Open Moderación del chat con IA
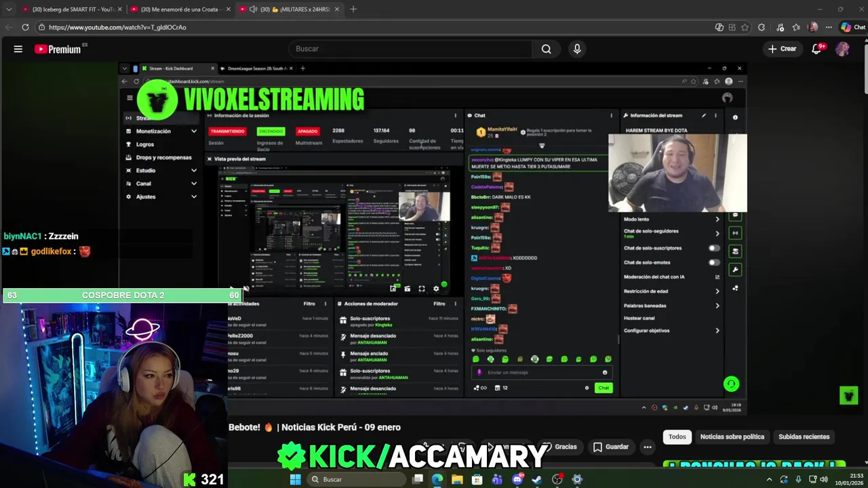This screenshot has height=488, width=868. pyautogui.click(x=671, y=277)
